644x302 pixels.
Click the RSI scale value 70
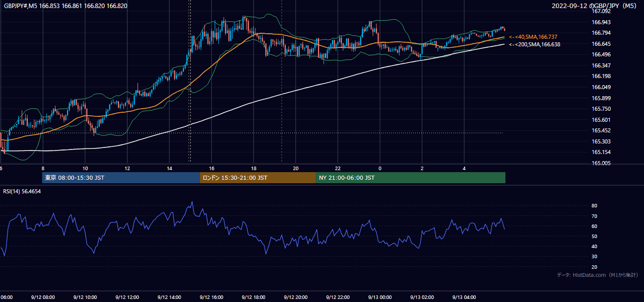pyautogui.click(x=595, y=216)
